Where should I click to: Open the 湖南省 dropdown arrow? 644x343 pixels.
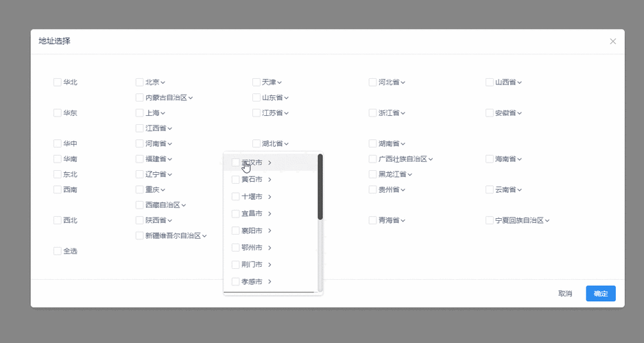pyautogui.click(x=403, y=144)
